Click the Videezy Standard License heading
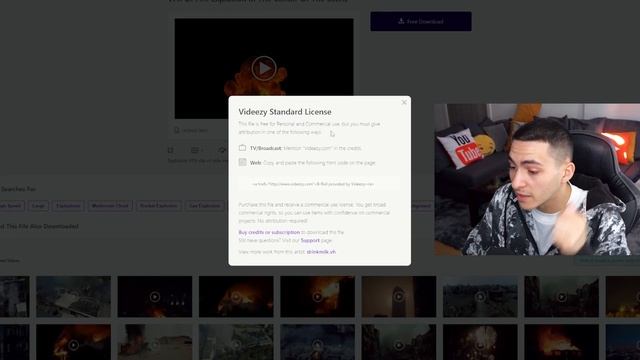Viewport: 640px width, 360px height. point(285,112)
